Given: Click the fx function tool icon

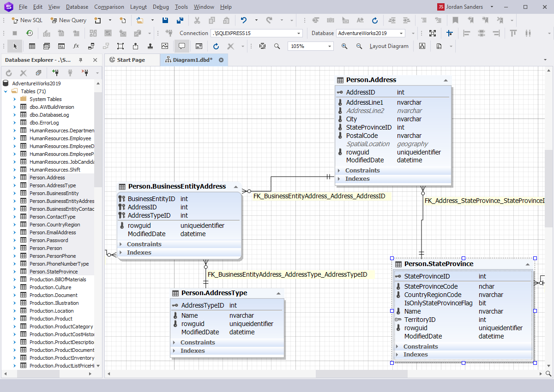Looking at the screenshot, I should pyautogui.click(x=76, y=46).
